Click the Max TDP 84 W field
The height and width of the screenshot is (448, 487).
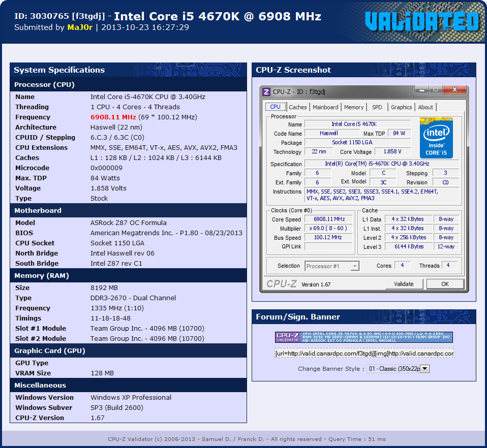[x=399, y=133]
